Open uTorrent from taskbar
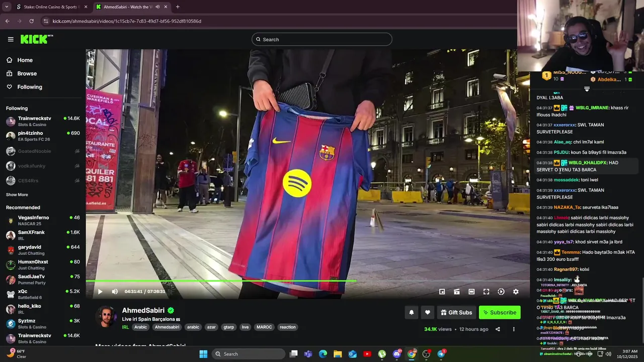The width and height of the screenshot is (644, 362). (382, 354)
